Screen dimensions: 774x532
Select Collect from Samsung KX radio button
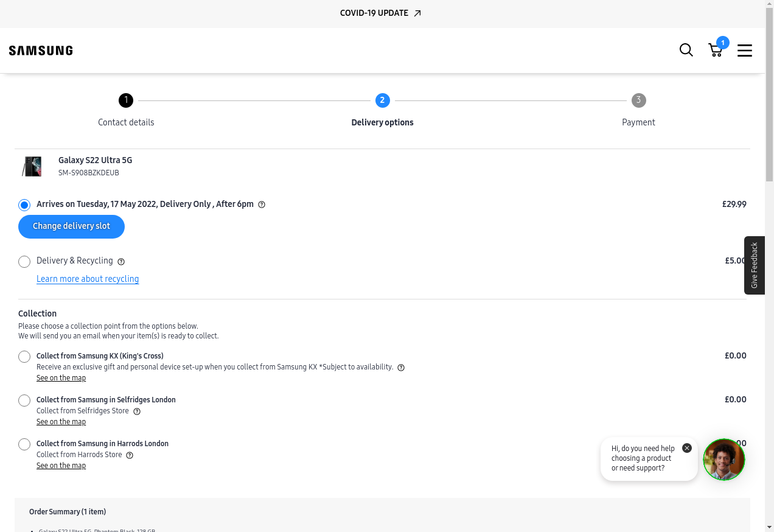click(24, 357)
